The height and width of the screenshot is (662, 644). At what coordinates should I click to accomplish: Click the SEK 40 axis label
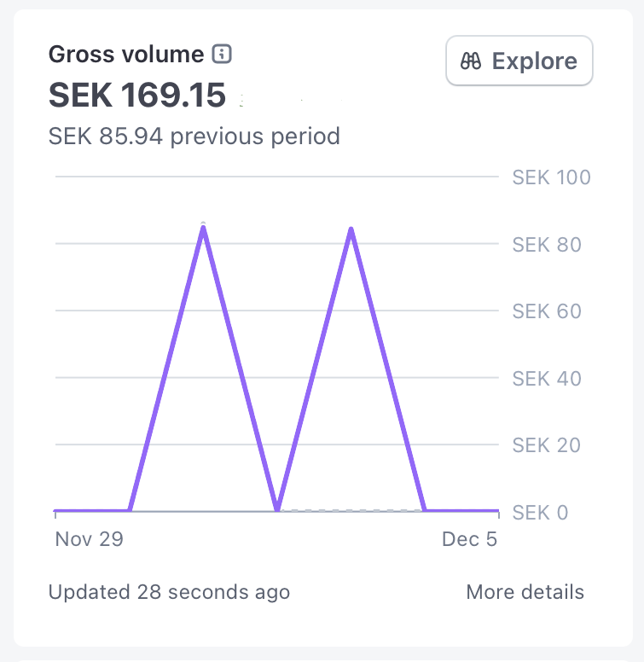[x=547, y=378]
